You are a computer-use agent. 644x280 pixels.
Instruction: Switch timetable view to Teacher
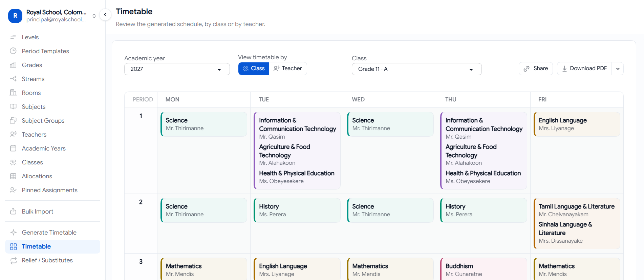(288, 68)
